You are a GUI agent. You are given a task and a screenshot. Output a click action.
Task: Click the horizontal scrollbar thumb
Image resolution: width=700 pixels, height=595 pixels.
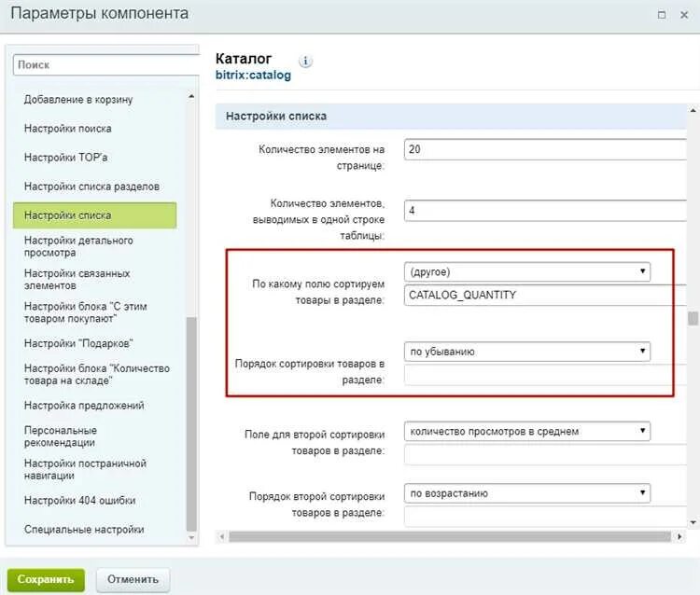coord(450,536)
